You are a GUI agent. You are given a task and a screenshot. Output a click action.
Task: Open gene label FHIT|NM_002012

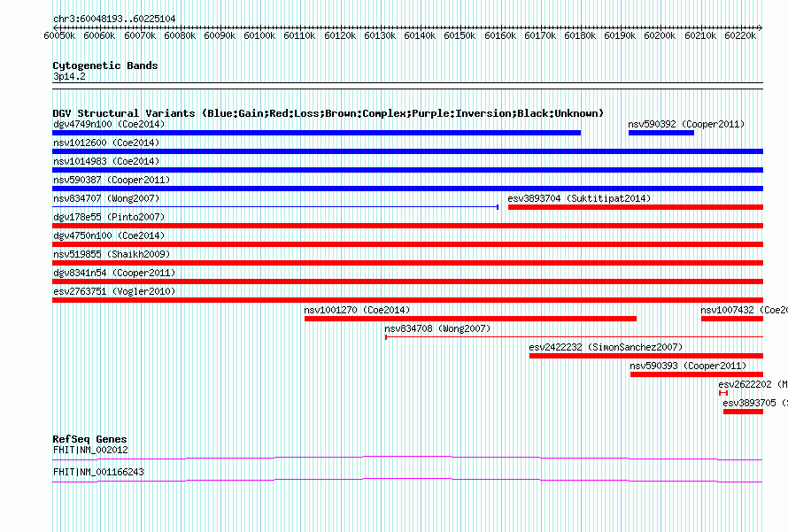point(90,450)
